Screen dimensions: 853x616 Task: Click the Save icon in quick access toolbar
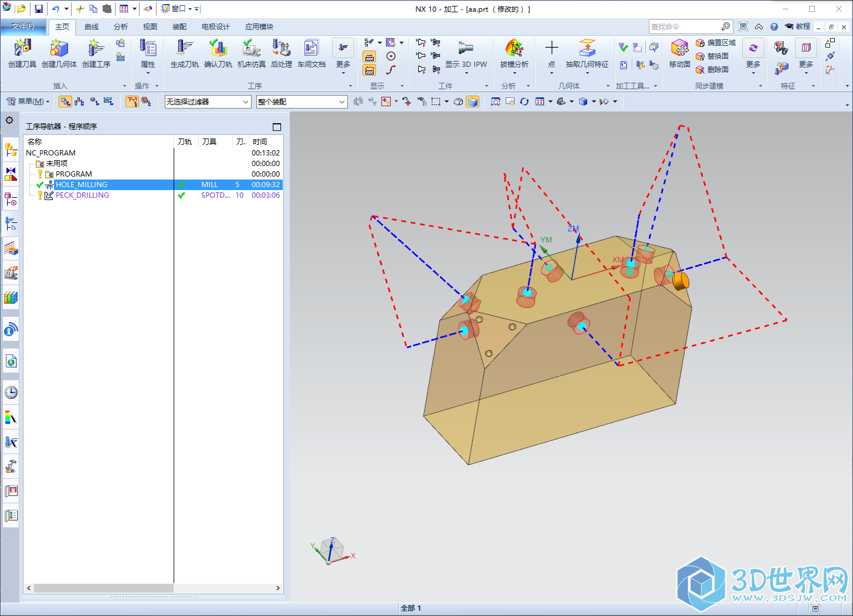[39, 9]
